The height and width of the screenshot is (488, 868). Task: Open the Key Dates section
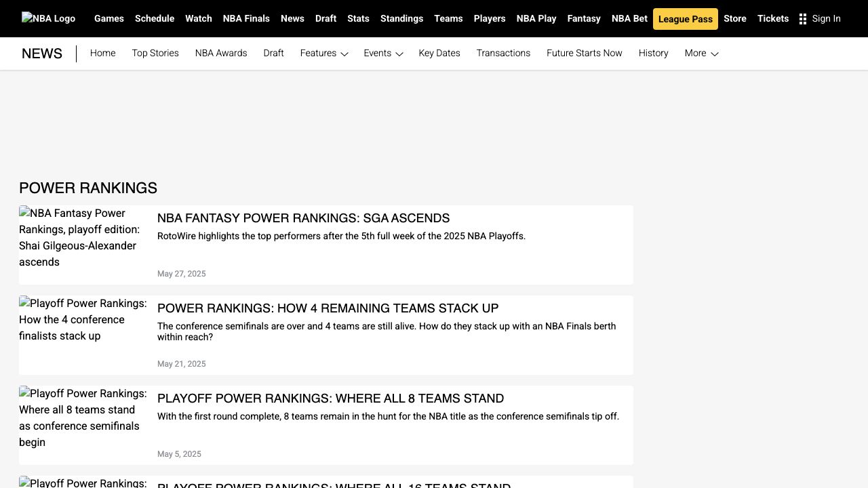click(x=439, y=54)
